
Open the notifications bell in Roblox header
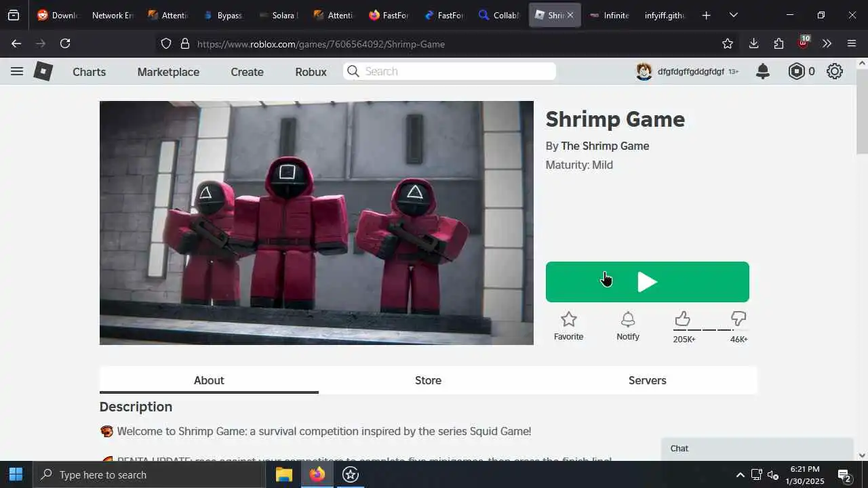click(x=763, y=71)
